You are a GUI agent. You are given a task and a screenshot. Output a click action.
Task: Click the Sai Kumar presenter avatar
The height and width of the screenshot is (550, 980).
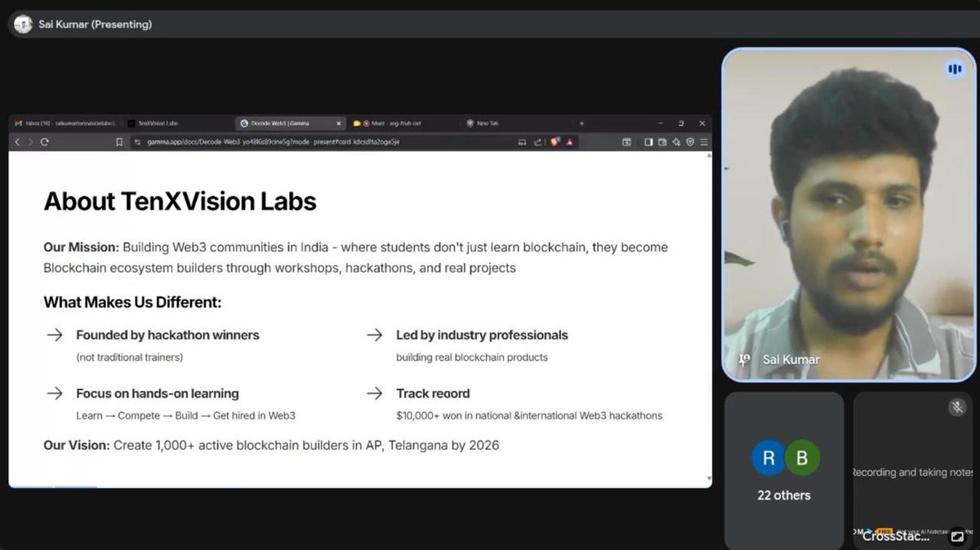coord(23,24)
